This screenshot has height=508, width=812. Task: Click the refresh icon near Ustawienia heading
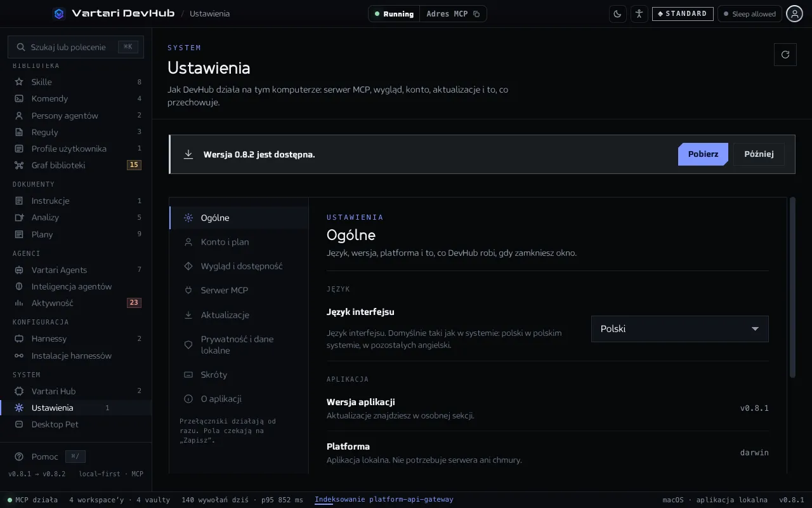point(785,55)
